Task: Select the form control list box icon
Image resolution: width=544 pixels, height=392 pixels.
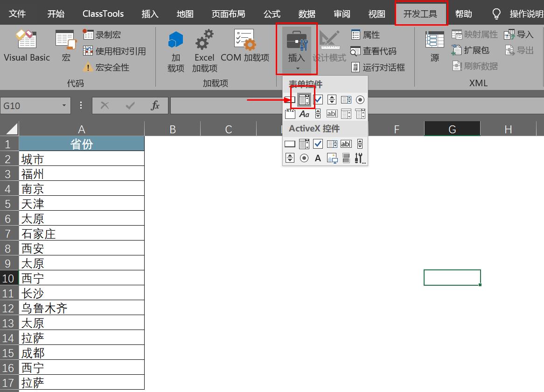Action: (346, 100)
